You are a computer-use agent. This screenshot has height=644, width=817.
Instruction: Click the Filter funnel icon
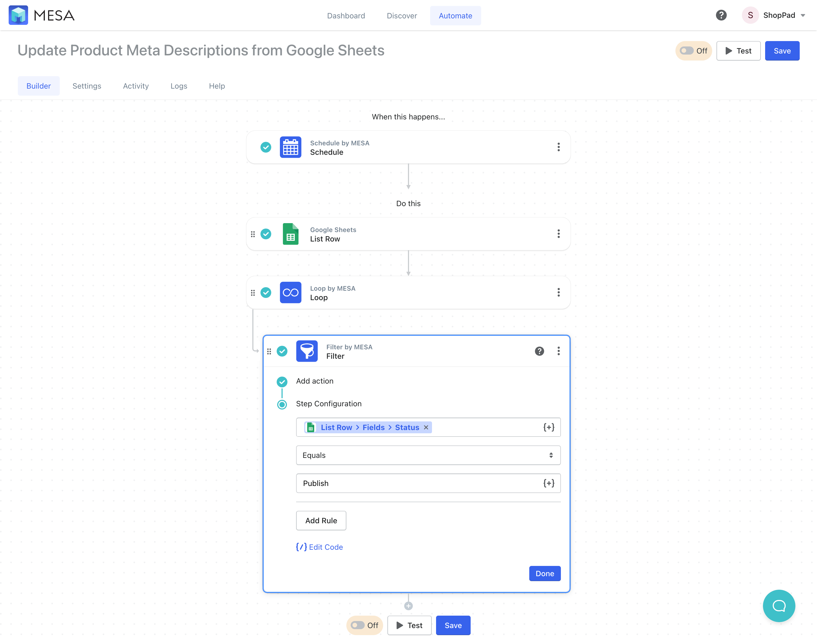click(307, 351)
